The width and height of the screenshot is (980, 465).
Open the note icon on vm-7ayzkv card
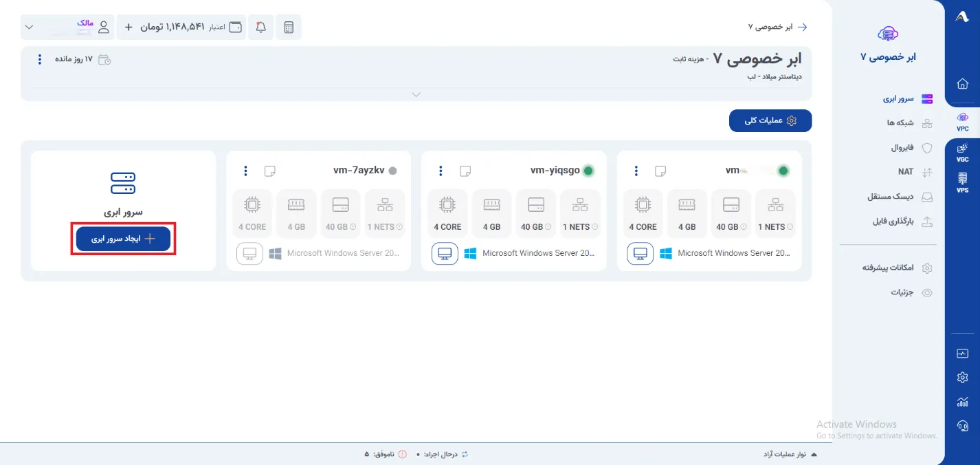click(270, 171)
